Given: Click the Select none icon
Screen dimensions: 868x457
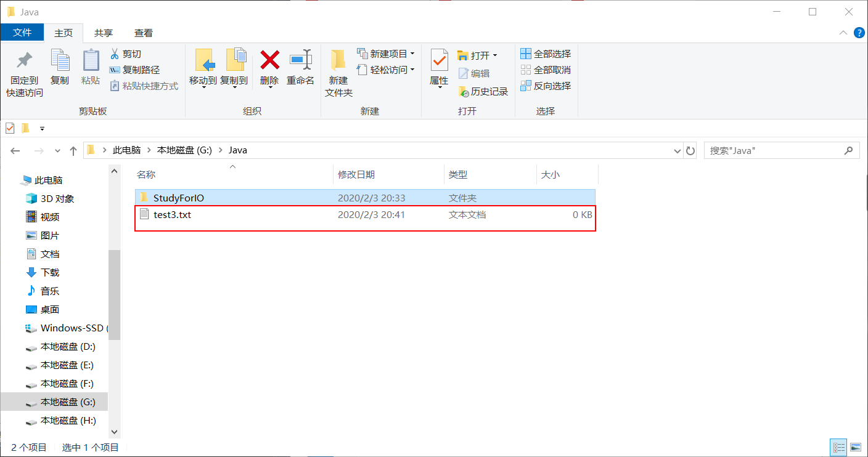Looking at the screenshot, I should [526, 70].
